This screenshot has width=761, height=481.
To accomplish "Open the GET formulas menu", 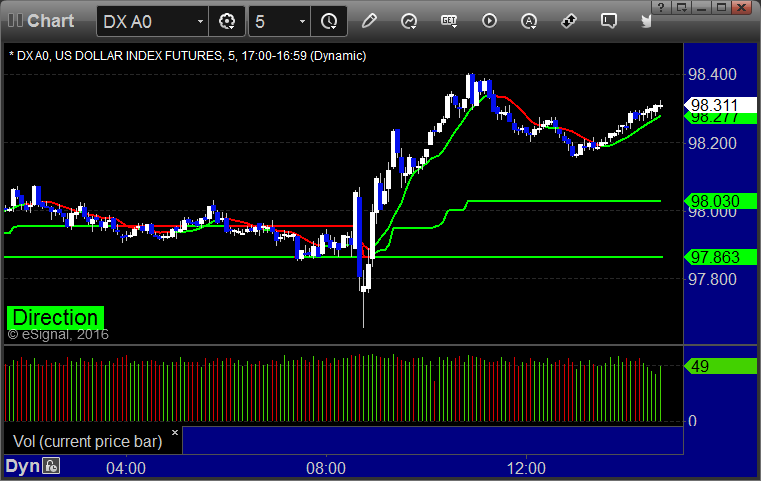I will coord(449,21).
